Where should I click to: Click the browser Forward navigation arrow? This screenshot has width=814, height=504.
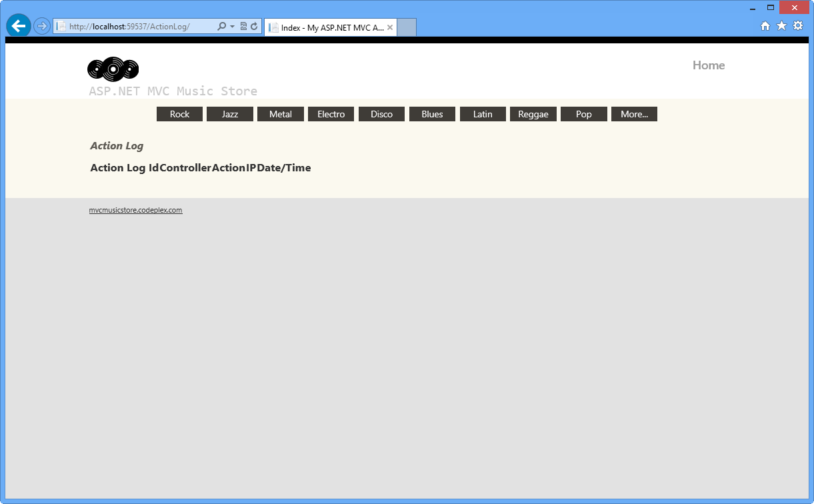[41, 25]
